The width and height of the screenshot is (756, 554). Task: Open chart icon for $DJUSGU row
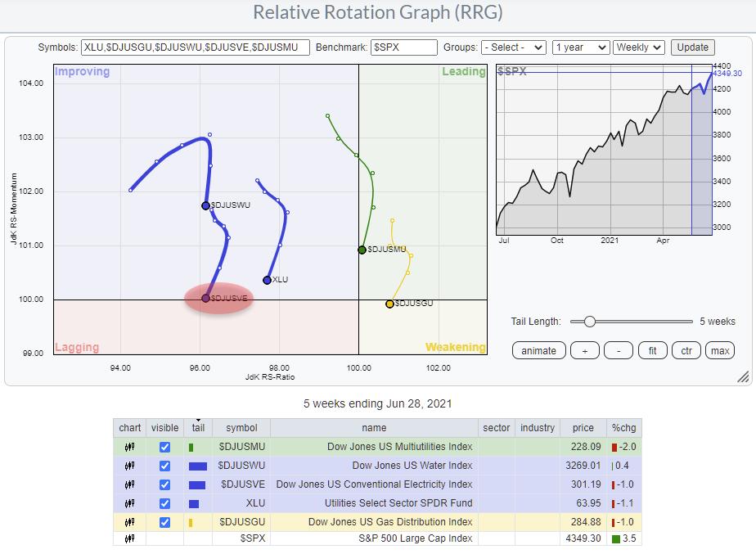click(129, 522)
